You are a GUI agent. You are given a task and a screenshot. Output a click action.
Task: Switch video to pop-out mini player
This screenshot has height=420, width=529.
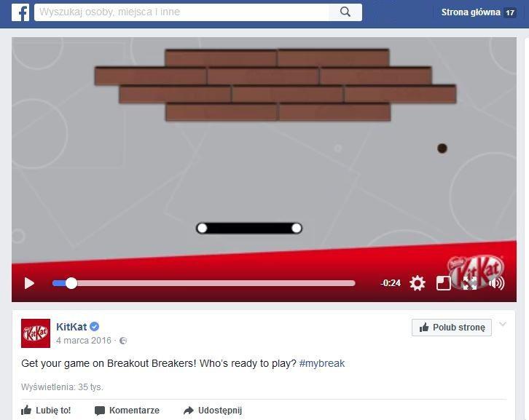[x=443, y=283]
